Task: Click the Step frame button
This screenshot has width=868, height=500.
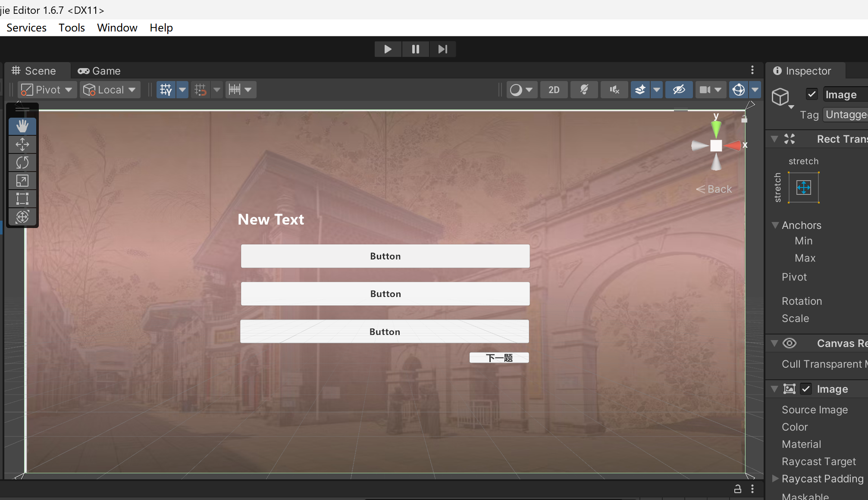Action: (x=442, y=49)
